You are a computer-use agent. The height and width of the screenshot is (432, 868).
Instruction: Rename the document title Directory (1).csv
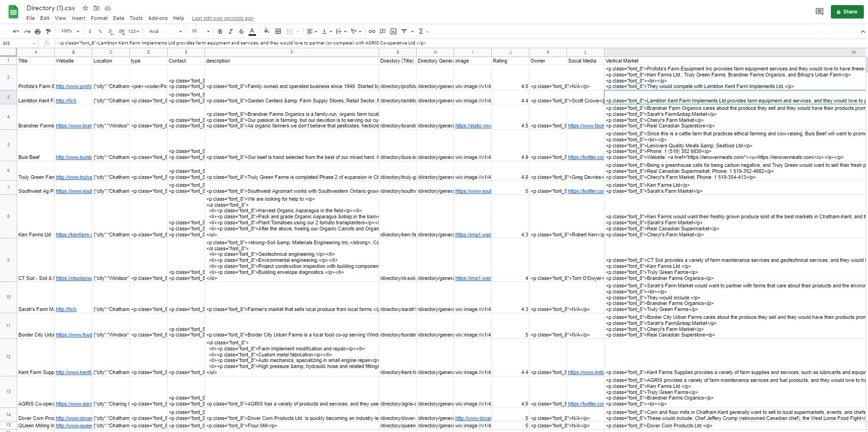(51, 8)
